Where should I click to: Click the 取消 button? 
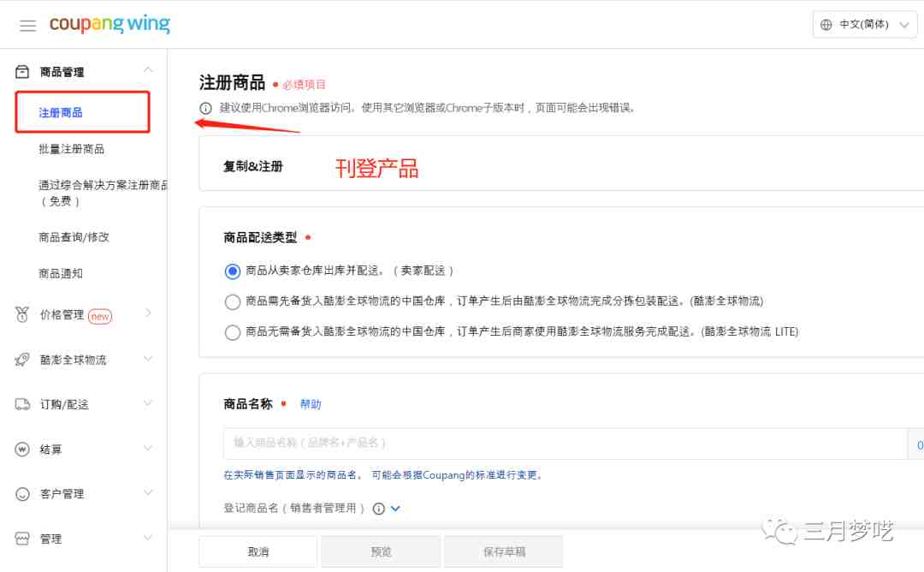tap(258, 552)
